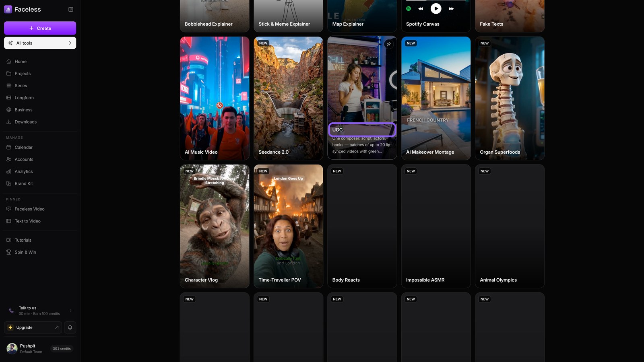Expand the Talk to us chevron
This screenshot has height=362, width=644.
point(70,311)
